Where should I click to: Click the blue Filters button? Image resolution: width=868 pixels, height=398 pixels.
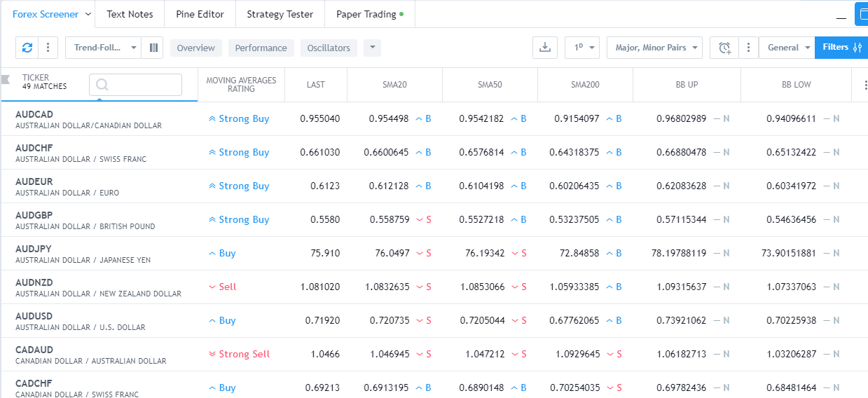841,48
